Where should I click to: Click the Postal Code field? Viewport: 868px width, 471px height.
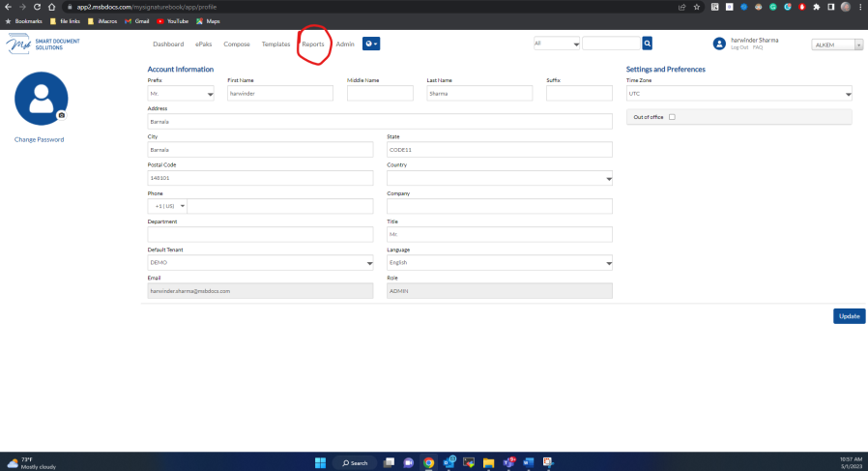[260, 178]
